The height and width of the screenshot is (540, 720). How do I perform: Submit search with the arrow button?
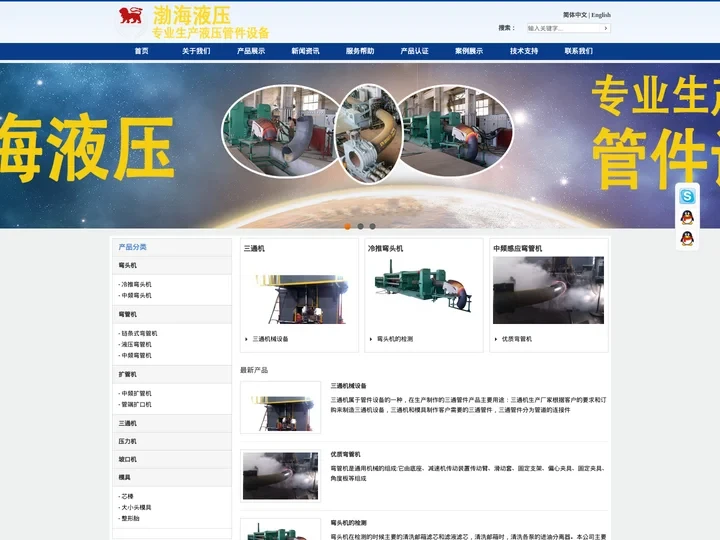click(x=606, y=28)
